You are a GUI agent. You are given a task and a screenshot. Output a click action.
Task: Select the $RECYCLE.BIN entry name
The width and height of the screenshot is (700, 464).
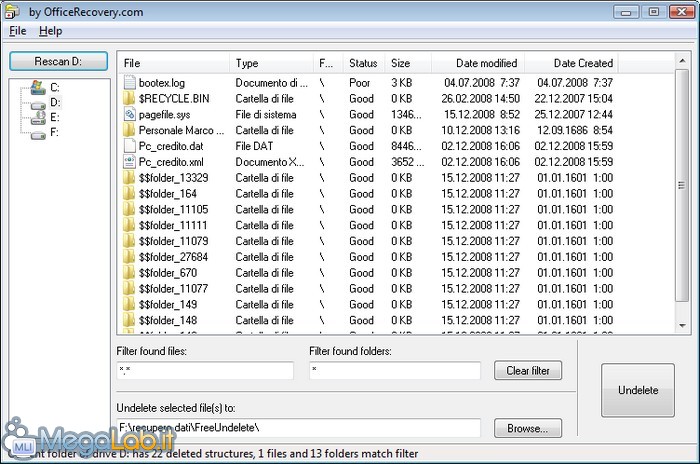[x=174, y=98]
